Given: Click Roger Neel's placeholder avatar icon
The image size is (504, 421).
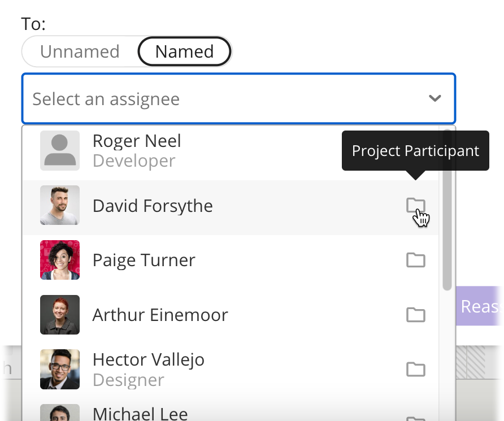Looking at the screenshot, I should coord(60,151).
